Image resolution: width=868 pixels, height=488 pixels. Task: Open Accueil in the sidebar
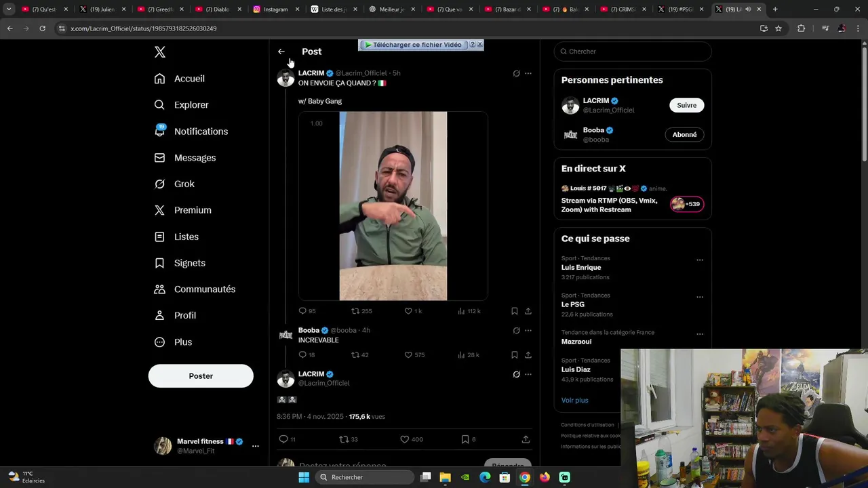click(180, 79)
